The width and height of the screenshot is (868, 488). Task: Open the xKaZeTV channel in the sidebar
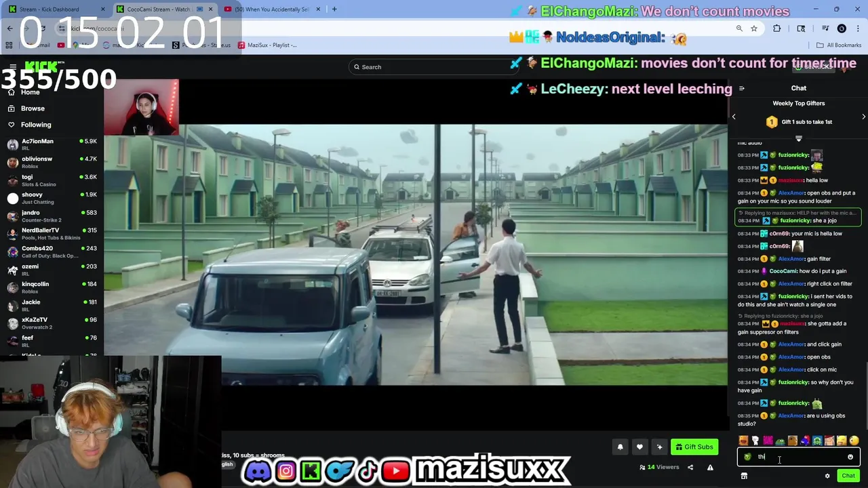pyautogui.click(x=52, y=323)
